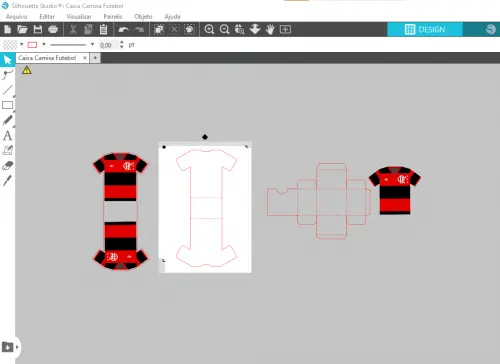This screenshot has height=364, width=500.
Task: Select the Line drawing tool
Action: tap(8, 90)
